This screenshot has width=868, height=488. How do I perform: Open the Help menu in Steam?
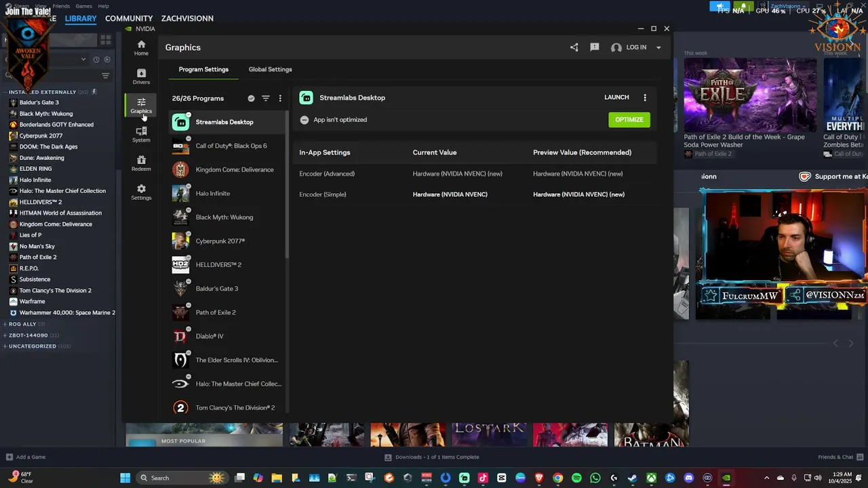103,6
